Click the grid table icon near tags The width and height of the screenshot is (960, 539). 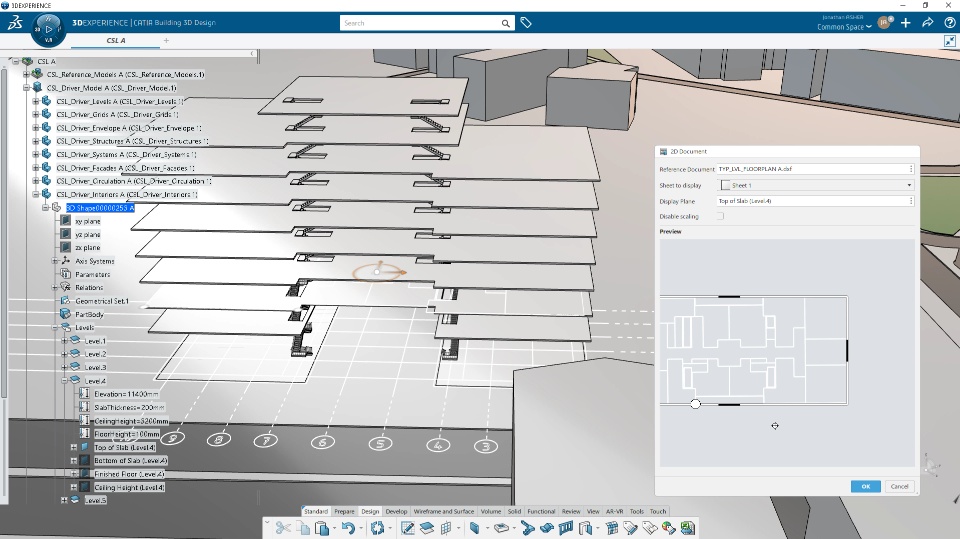pyautogui.click(x=611, y=528)
